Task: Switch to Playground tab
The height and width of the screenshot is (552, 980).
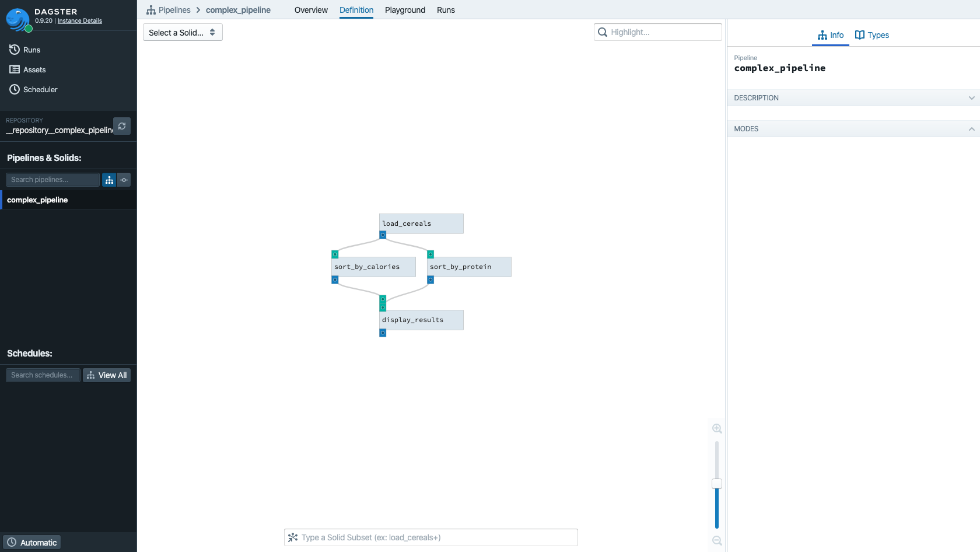Action: [x=405, y=10]
